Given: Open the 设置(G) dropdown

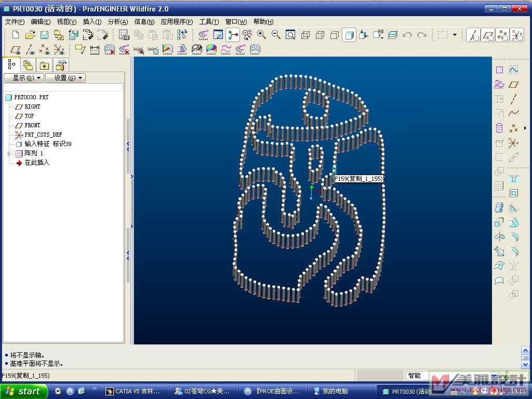Looking at the screenshot, I should [65, 78].
